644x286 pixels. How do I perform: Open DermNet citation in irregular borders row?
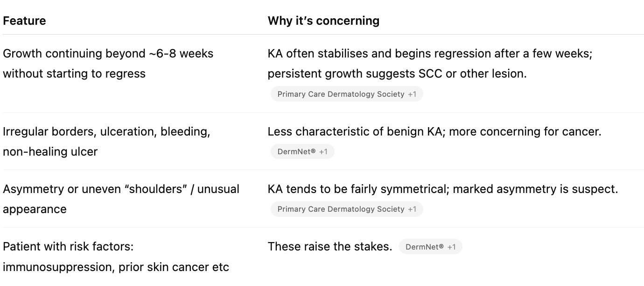coord(297,151)
